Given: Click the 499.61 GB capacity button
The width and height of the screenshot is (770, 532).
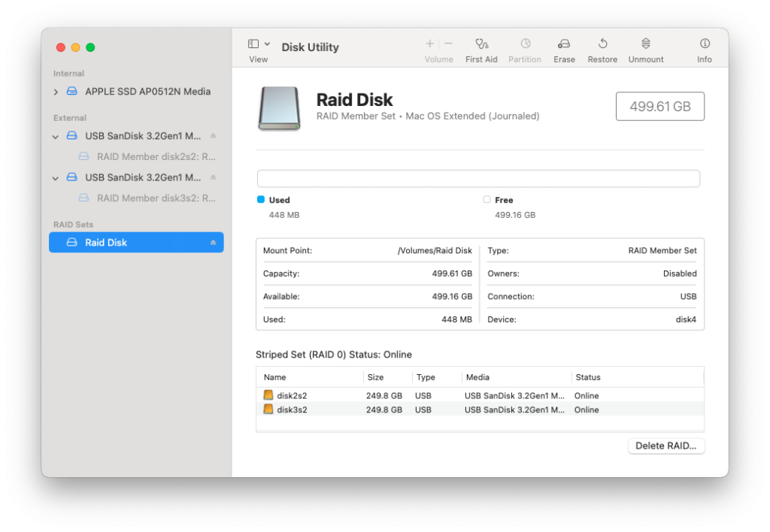Looking at the screenshot, I should pos(659,106).
